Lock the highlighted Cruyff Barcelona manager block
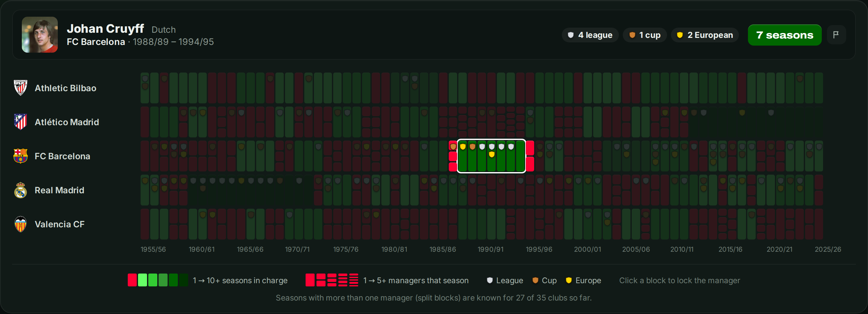Screen dimensions: 868x314 [x=491, y=156]
